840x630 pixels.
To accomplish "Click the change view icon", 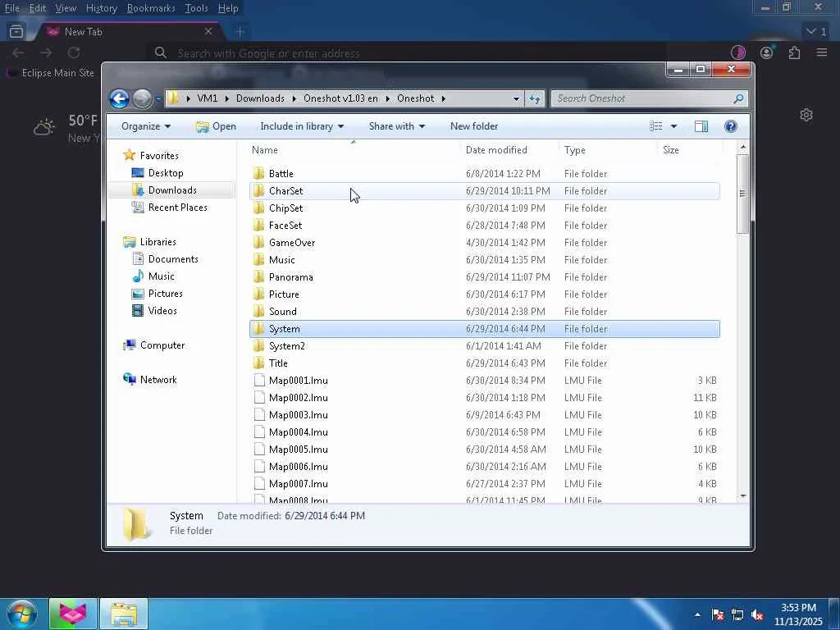I will (655, 126).
